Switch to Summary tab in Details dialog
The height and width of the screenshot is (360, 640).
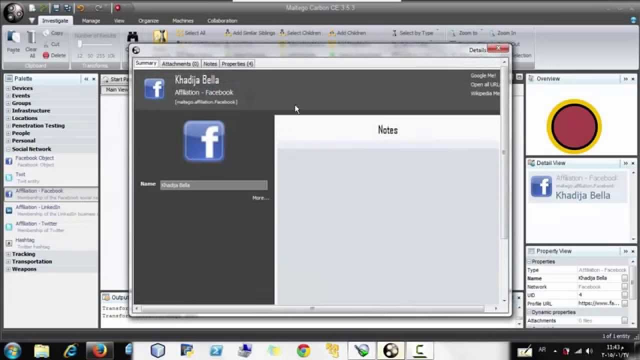(x=146, y=63)
